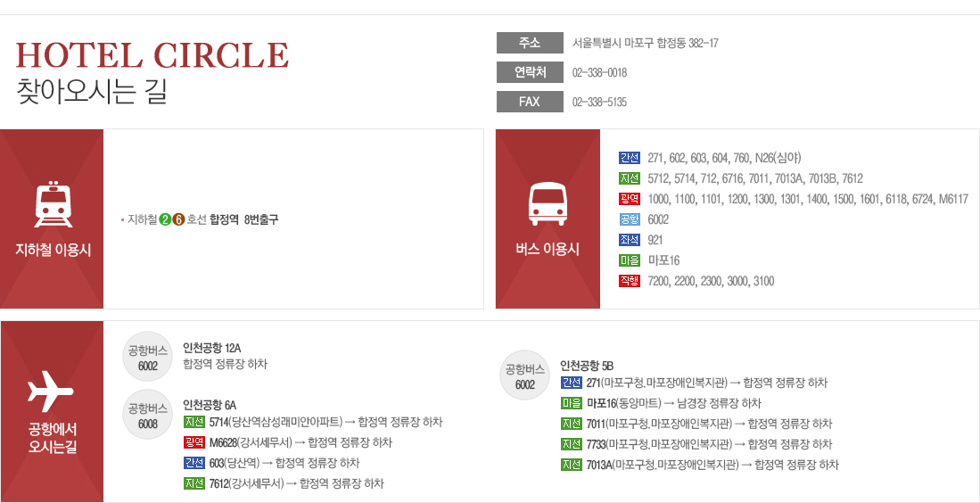Image resolution: width=980 pixels, height=503 pixels.
Task: Click the red 직행 tag beside 7200
Action: [x=630, y=281]
